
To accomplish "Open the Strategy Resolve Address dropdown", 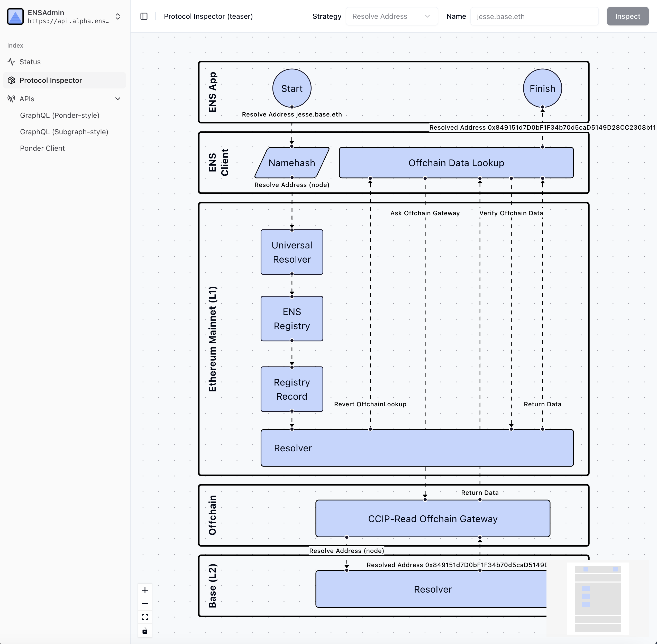I will coord(392,16).
